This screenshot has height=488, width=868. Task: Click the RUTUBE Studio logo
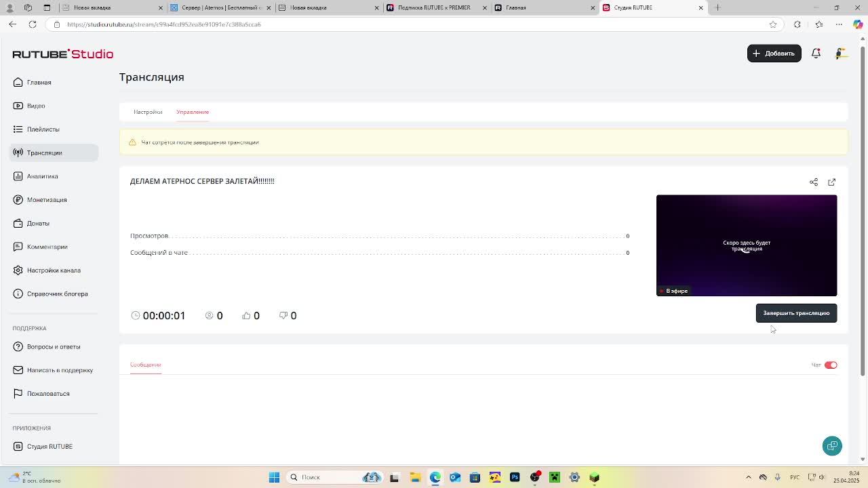[62, 54]
